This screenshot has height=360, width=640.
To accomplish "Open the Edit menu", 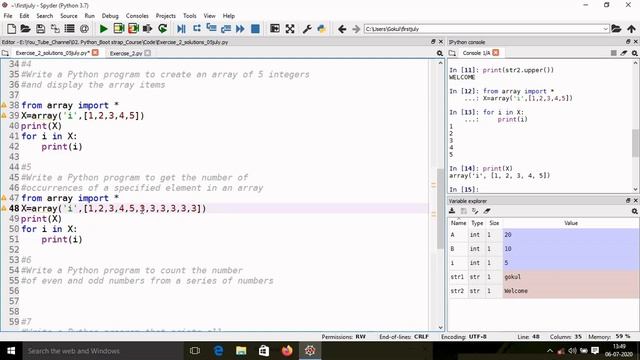I will 24,16.
